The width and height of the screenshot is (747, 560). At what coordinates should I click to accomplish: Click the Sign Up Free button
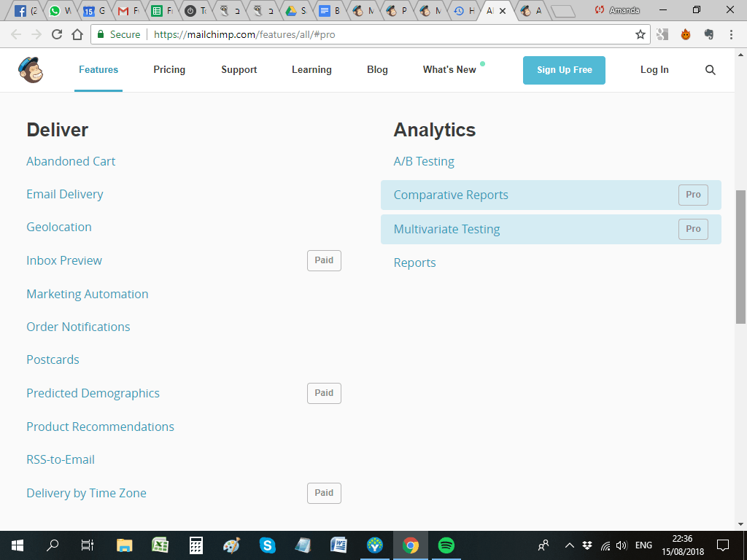[564, 70]
